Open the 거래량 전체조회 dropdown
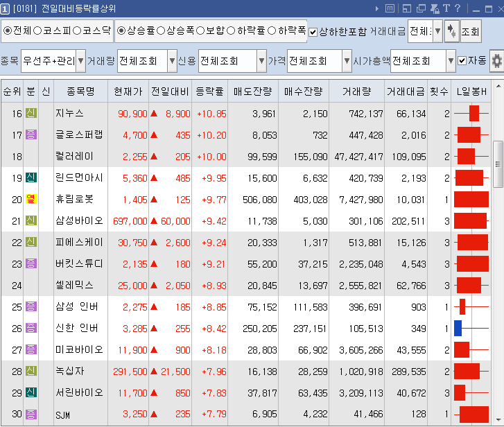Viewport: 504px width, 427px height. click(x=173, y=60)
